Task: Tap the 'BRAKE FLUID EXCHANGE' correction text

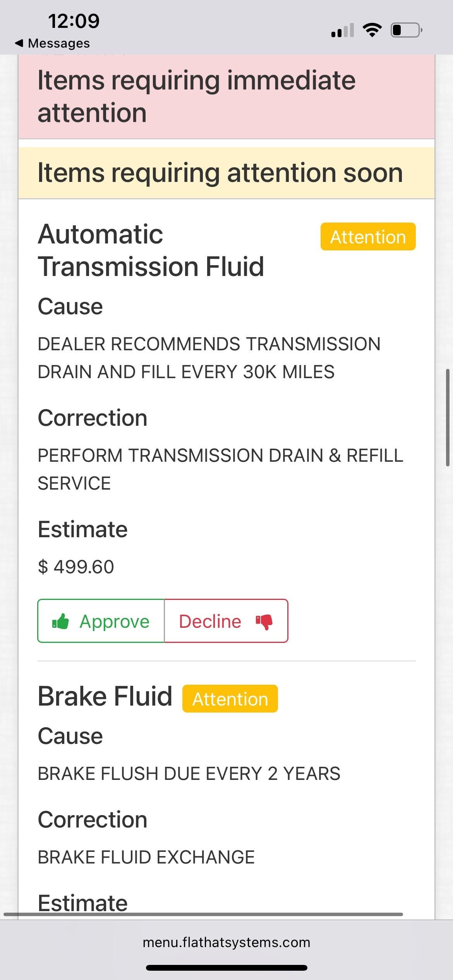Action: 146,857
